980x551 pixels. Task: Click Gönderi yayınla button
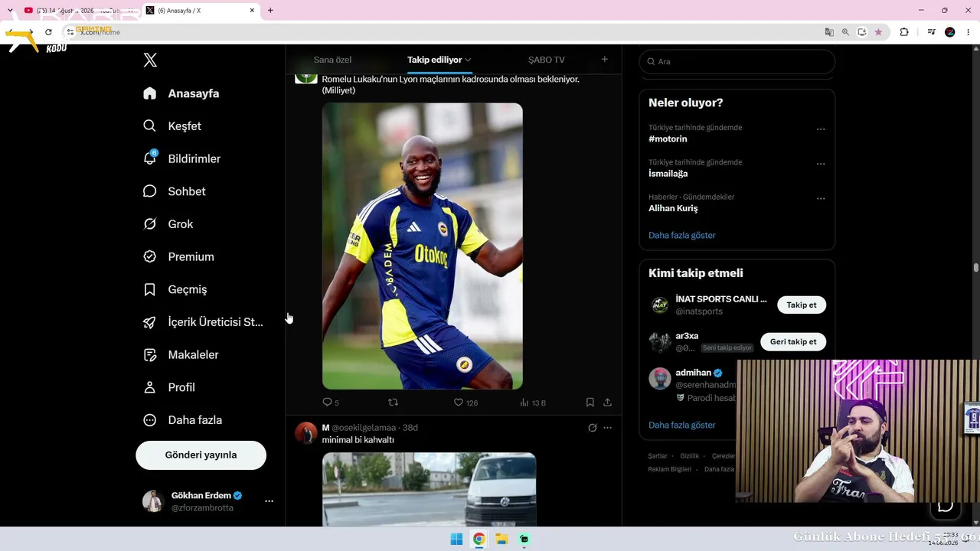[201, 455]
